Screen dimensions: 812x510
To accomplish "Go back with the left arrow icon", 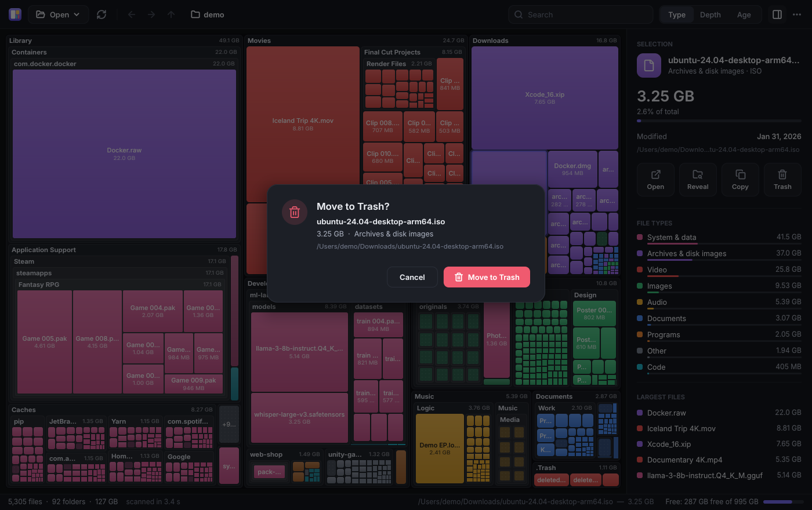I will click(132, 14).
